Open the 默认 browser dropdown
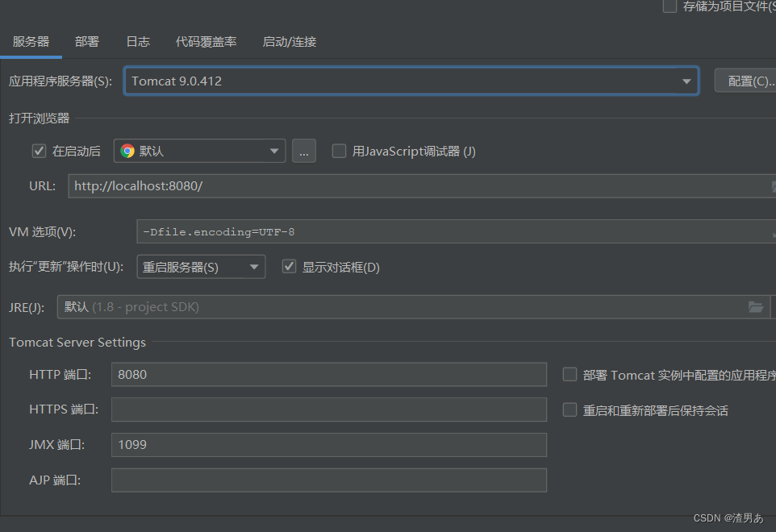 click(199, 151)
